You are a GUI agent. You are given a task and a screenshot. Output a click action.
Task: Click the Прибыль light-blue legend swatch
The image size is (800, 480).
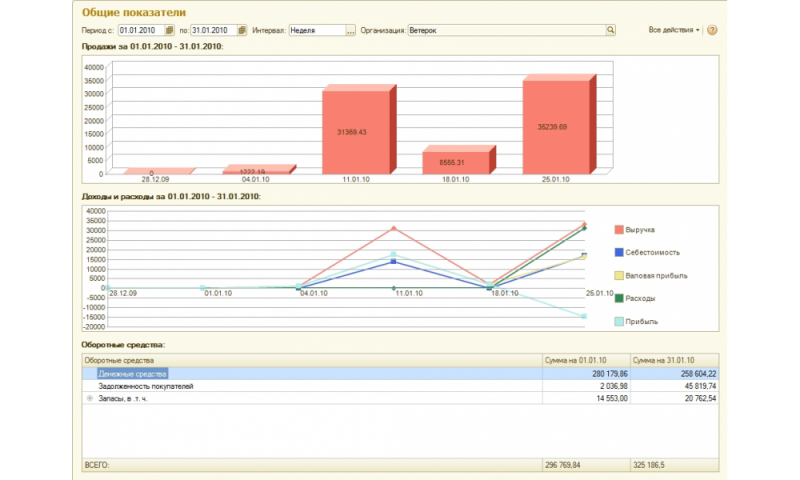(x=619, y=322)
